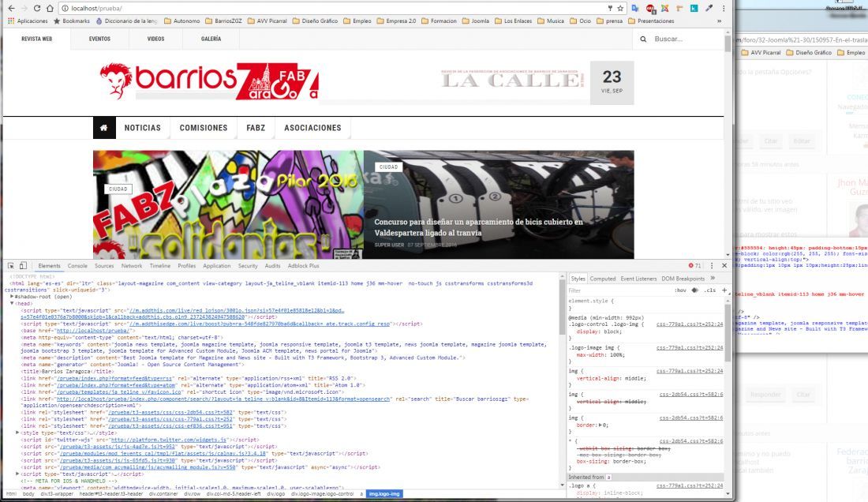Toggle the .cls class editor button

coord(710,290)
